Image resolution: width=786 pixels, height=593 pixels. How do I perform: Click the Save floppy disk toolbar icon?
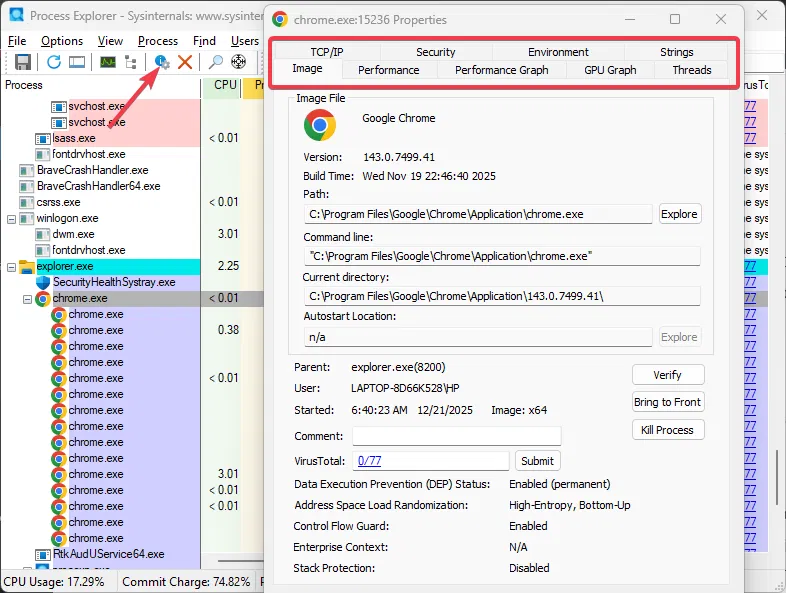[22, 62]
